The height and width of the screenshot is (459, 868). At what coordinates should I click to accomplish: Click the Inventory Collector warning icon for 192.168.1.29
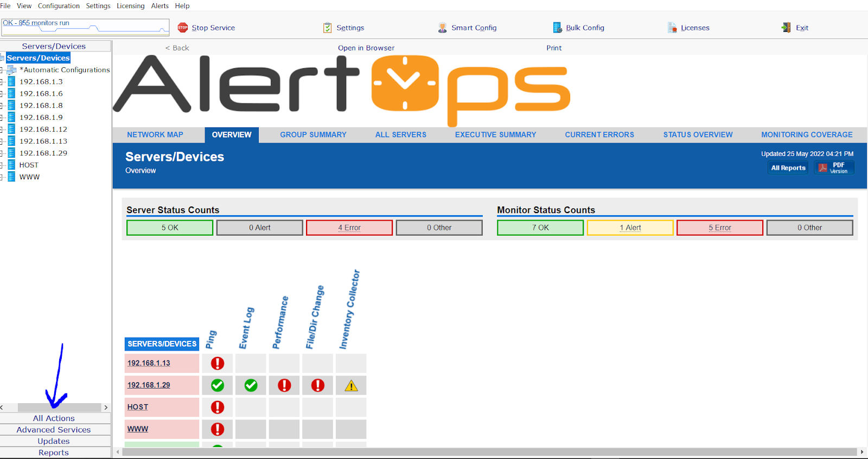click(351, 386)
